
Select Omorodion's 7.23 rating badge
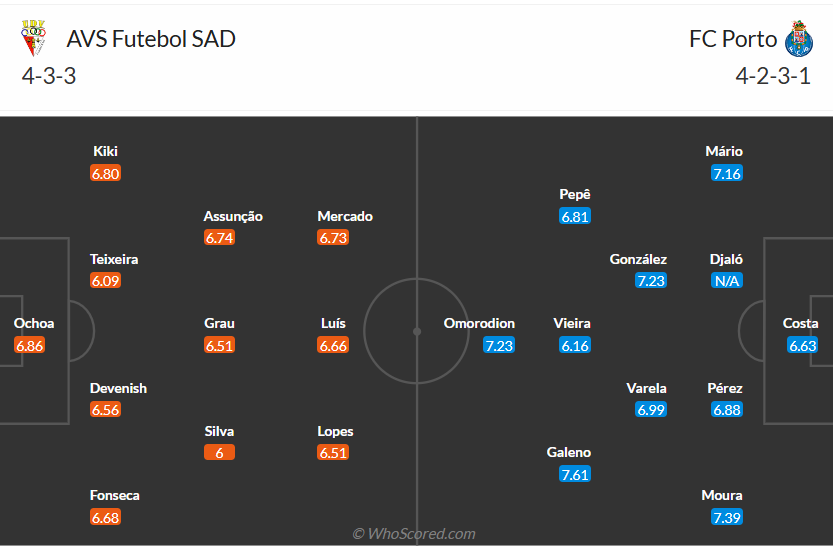(498, 345)
